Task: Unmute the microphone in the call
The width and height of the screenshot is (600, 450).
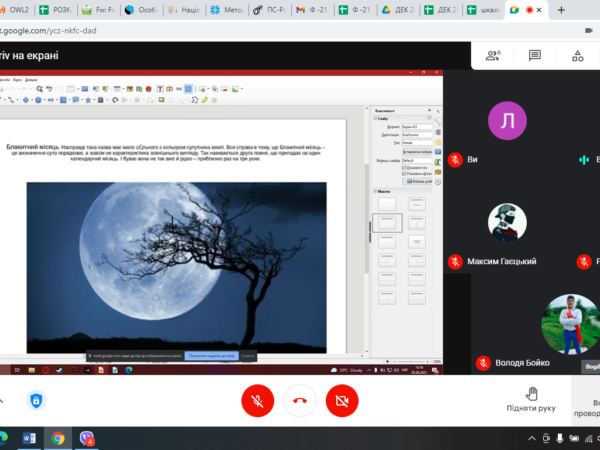Action: coord(257,401)
